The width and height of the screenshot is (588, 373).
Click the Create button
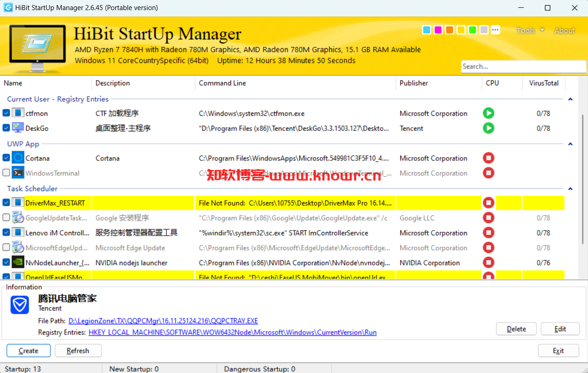tap(28, 350)
